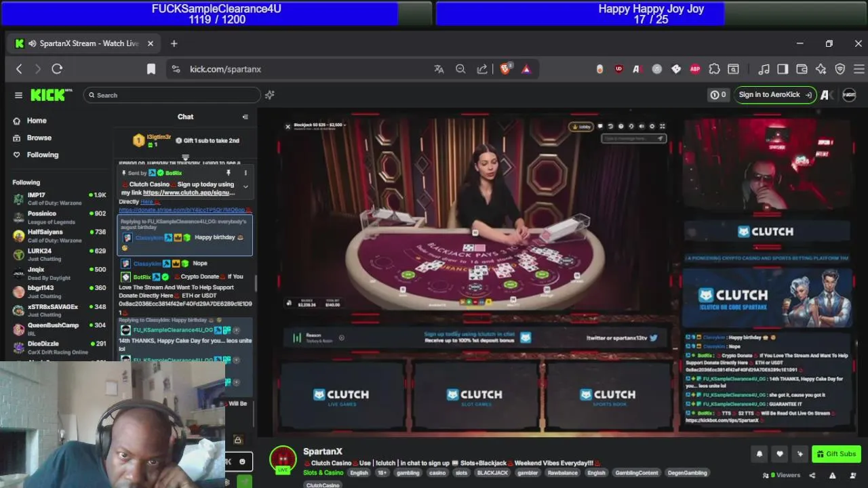This screenshot has width=868, height=488.
Task: Share this page icon
Action: (x=482, y=69)
